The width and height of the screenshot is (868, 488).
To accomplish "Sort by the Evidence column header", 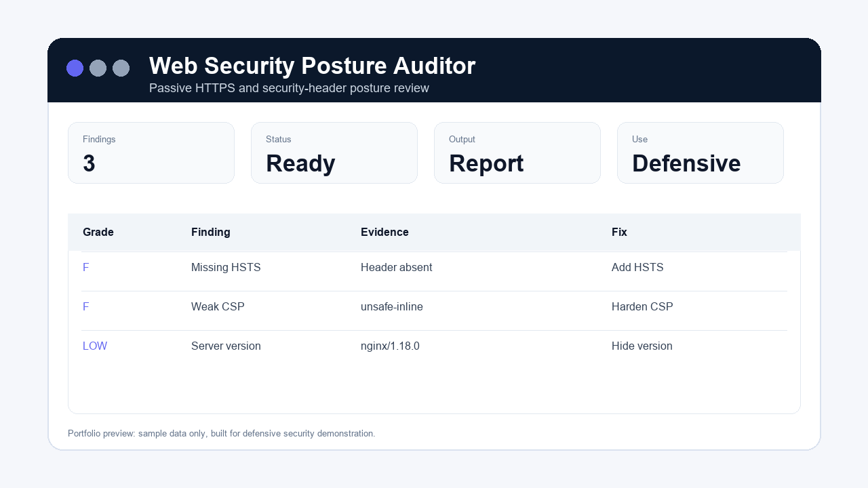I will (x=384, y=232).
